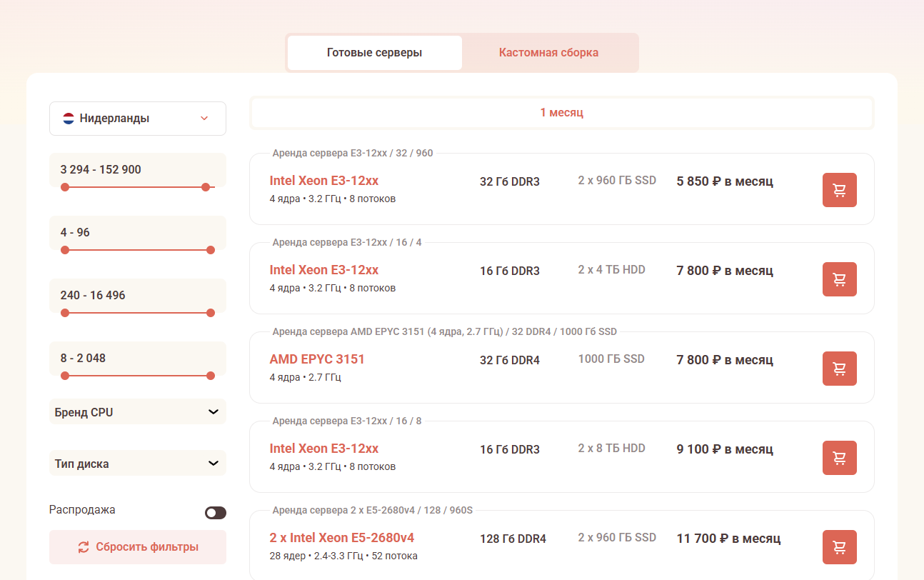Click left handle of 4 - 96 slider
The height and width of the screenshot is (580, 924).
pyautogui.click(x=65, y=250)
